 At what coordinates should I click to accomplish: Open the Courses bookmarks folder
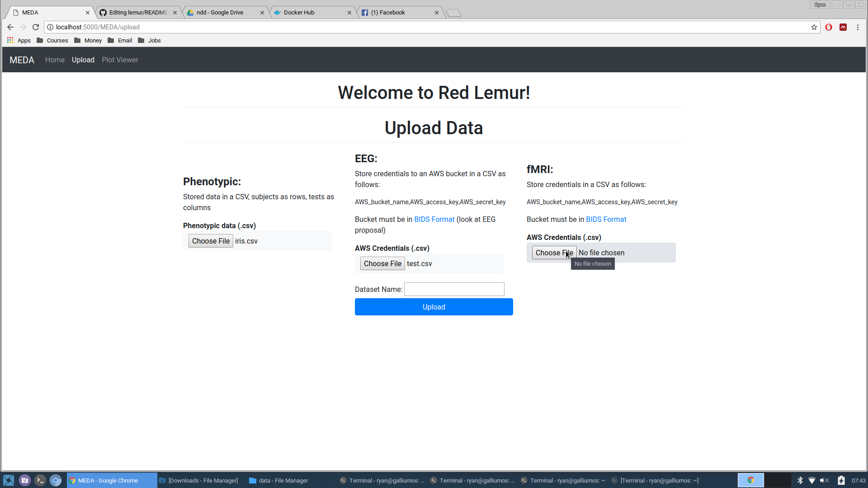52,40
